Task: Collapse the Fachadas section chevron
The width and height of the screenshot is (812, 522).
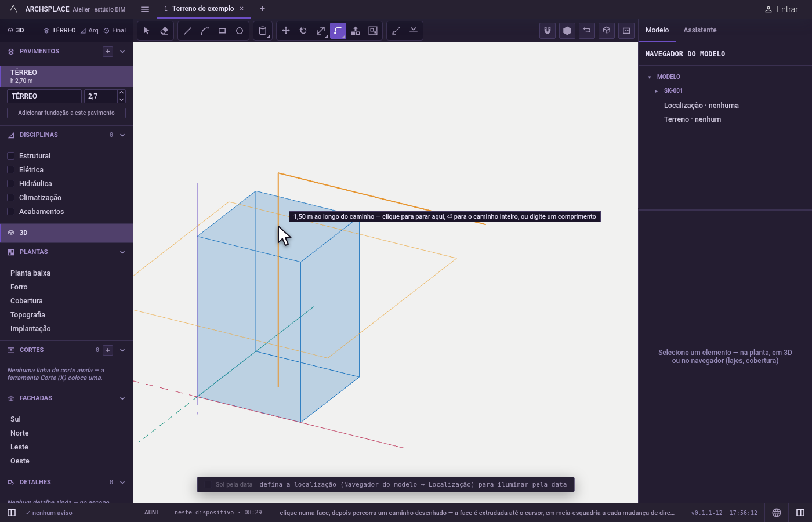Action: click(122, 398)
